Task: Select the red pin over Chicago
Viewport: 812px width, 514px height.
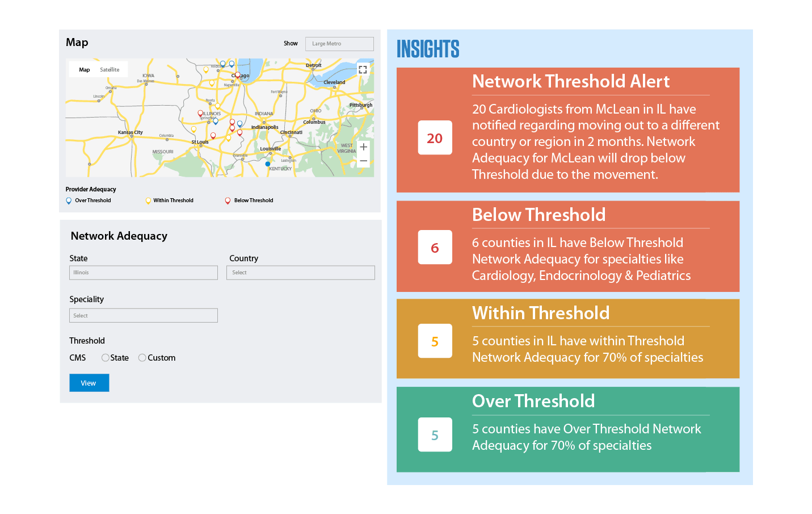Action: click(x=238, y=75)
